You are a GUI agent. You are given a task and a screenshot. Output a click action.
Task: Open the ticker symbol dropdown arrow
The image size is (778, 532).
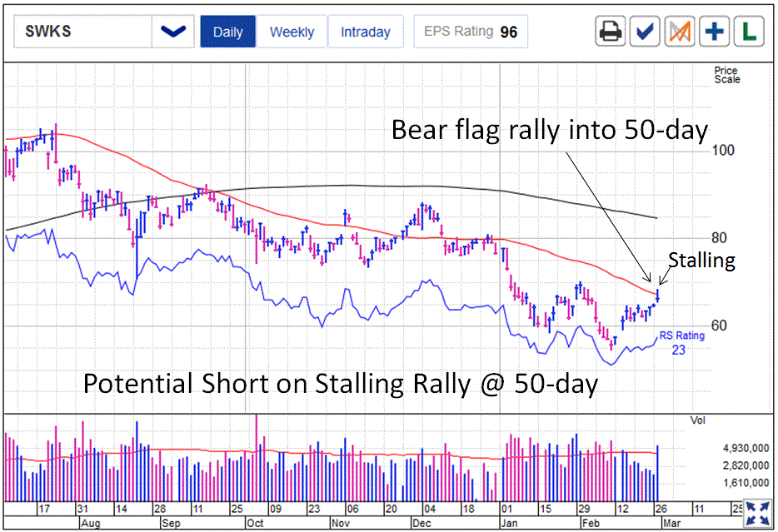point(173,32)
